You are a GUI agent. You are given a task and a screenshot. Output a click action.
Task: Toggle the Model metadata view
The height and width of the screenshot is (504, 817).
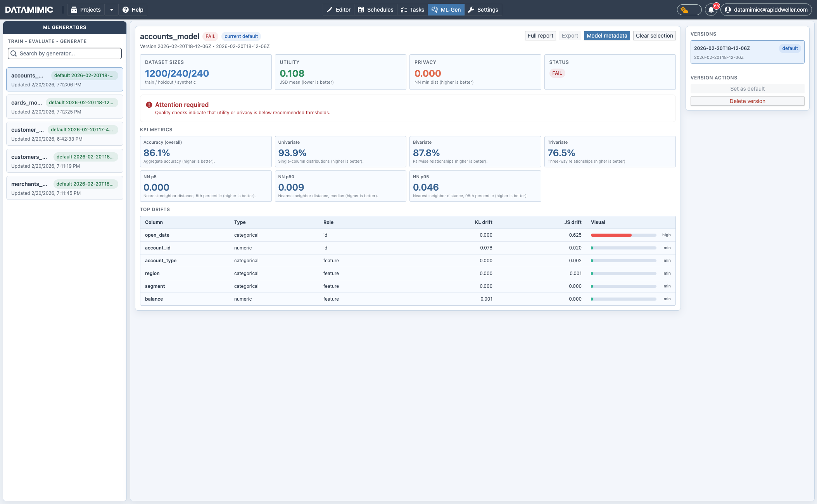(606, 36)
